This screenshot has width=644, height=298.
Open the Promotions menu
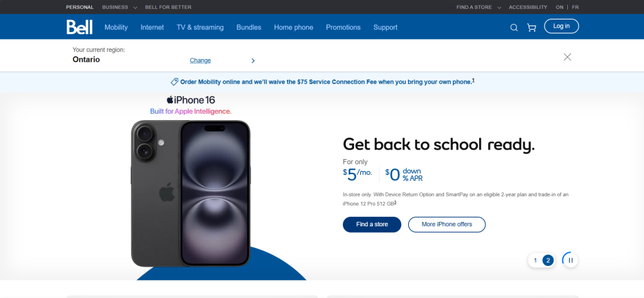pos(343,28)
